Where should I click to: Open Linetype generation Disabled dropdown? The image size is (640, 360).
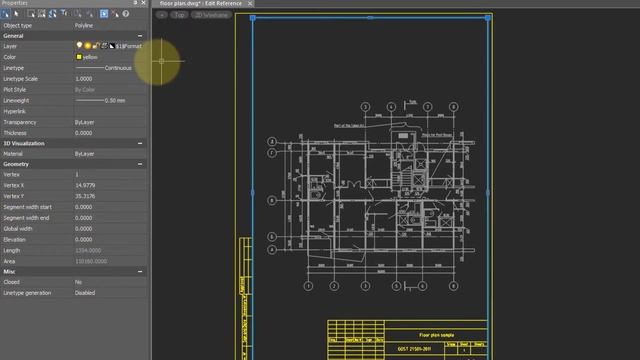pos(109,293)
